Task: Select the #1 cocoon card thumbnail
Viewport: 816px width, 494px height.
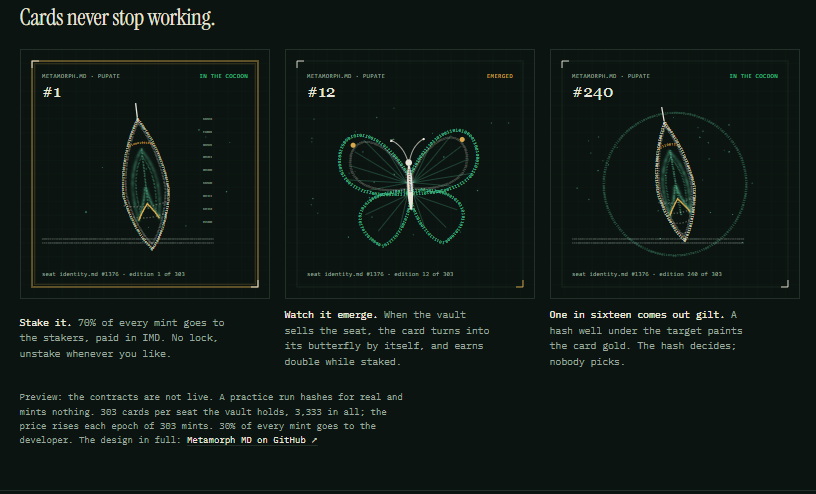Action: pos(145,174)
